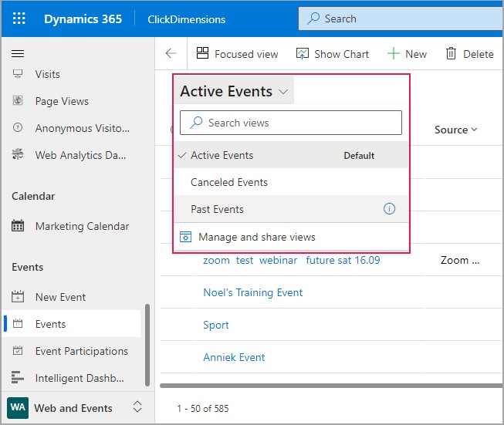This screenshot has width=504, height=425.
Task: Click the 1 - 50 of 585 record count
Action: 203,408
